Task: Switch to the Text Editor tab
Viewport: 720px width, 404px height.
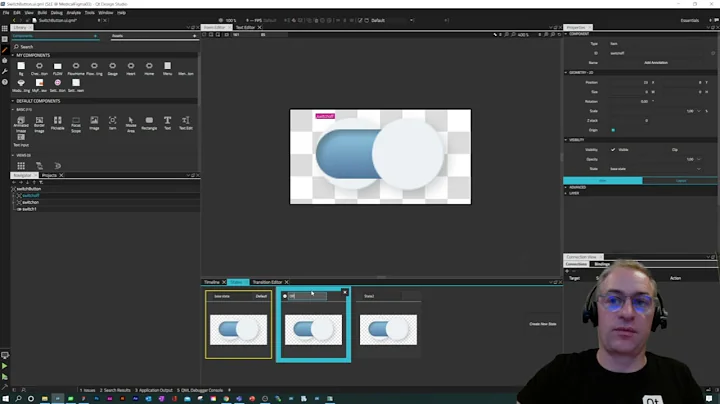Action: pos(245,28)
